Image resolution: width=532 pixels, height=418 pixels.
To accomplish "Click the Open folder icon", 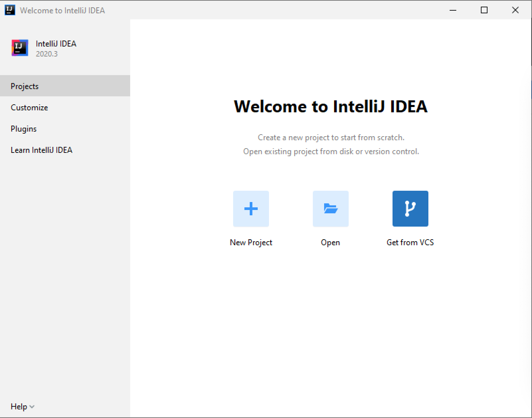I will pyautogui.click(x=331, y=209).
